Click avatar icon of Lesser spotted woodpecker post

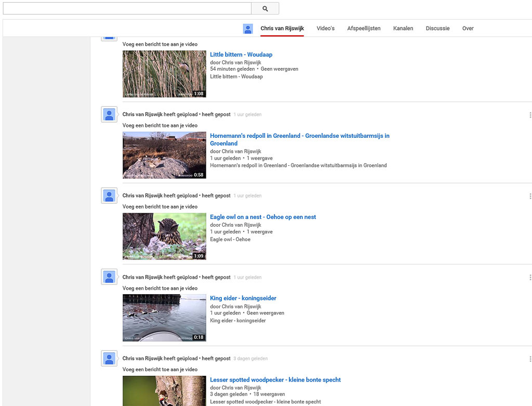pyautogui.click(x=109, y=359)
